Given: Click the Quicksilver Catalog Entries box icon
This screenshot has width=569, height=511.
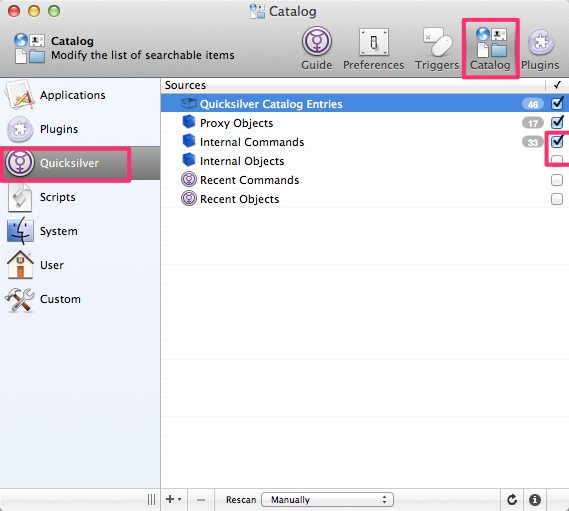Looking at the screenshot, I should tap(189, 104).
